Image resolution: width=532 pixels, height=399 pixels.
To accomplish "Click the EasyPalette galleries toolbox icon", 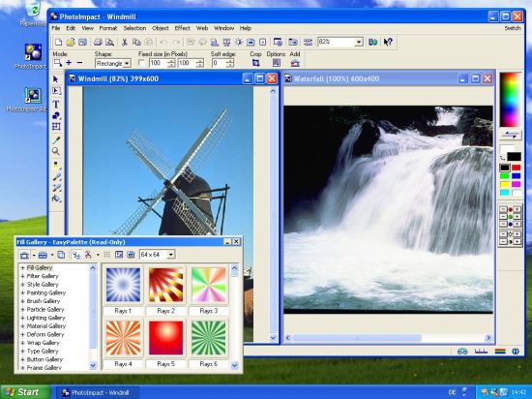I will (x=24, y=255).
